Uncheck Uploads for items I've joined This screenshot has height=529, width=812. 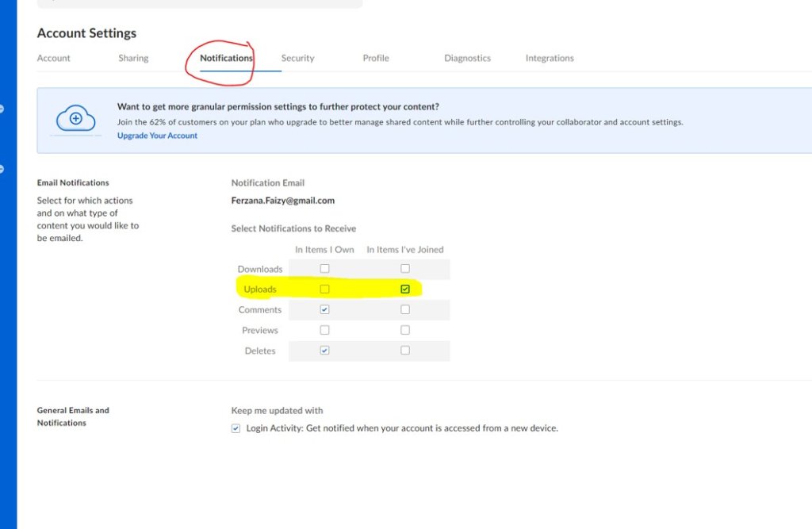pyautogui.click(x=405, y=289)
